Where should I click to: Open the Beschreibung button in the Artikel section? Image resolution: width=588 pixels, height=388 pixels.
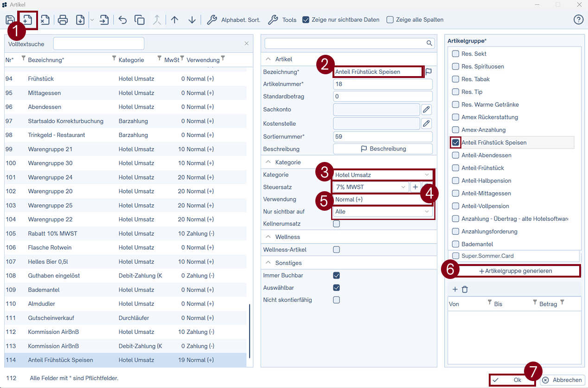point(383,149)
